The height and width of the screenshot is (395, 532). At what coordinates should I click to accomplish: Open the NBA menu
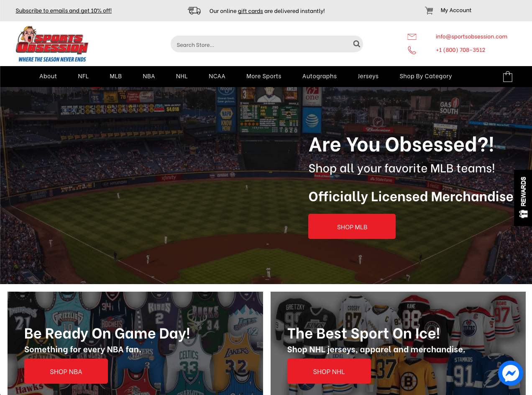[149, 76]
